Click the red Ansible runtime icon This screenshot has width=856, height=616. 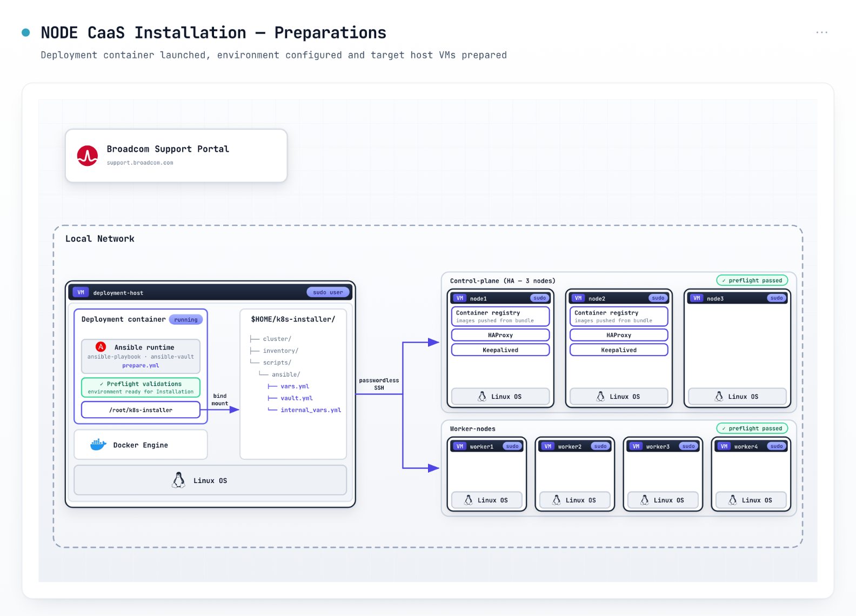101,347
